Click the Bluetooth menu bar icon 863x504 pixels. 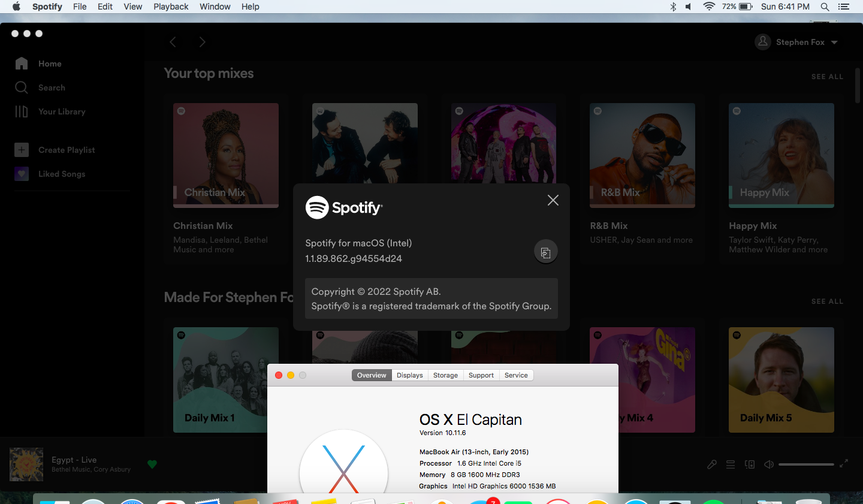click(x=673, y=7)
